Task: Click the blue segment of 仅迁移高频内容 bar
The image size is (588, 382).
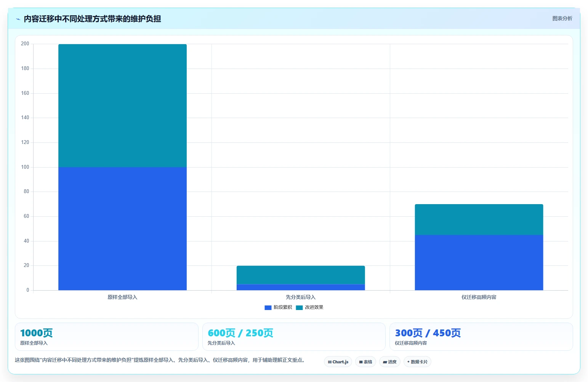Action: (x=479, y=262)
